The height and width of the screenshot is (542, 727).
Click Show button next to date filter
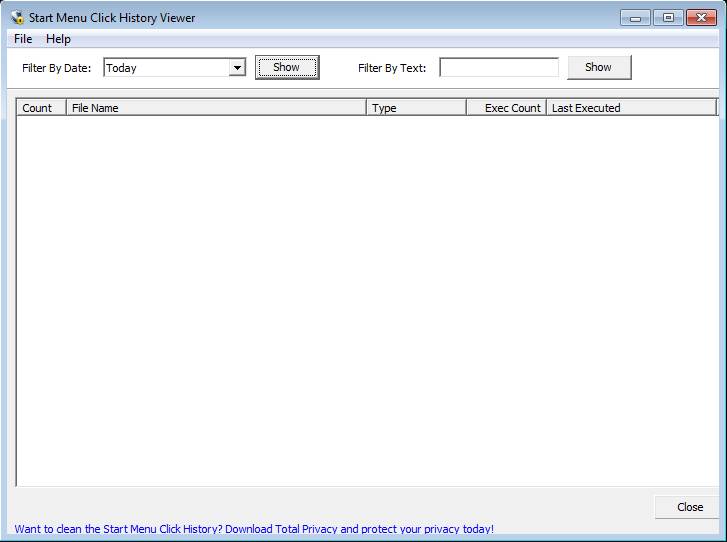(287, 68)
